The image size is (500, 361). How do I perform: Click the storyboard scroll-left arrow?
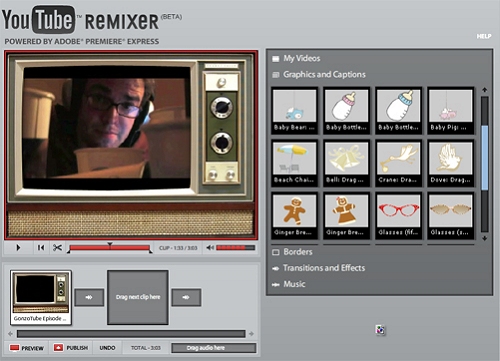10,333
